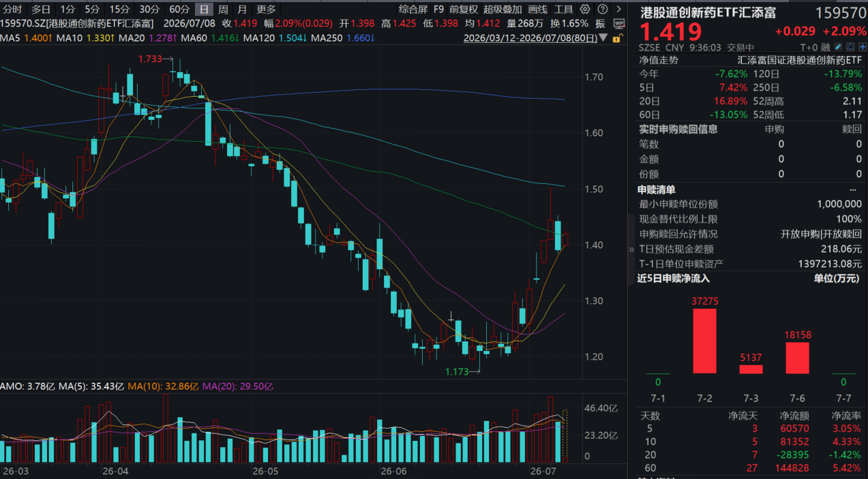Toggle the yellow lock icon beside date range

[618, 38]
